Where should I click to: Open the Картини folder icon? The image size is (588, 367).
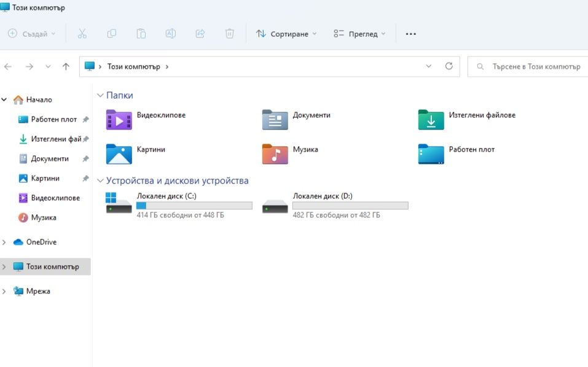[119, 154]
